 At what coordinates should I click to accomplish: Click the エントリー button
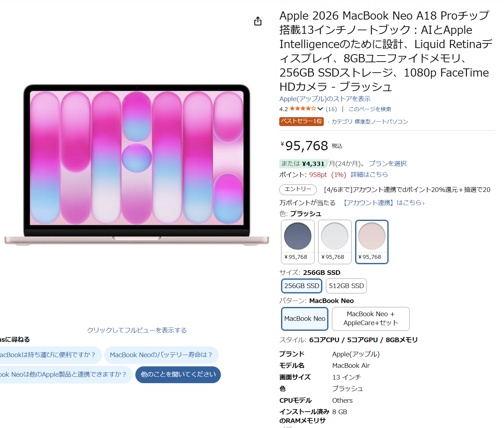click(x=298, y=189)
